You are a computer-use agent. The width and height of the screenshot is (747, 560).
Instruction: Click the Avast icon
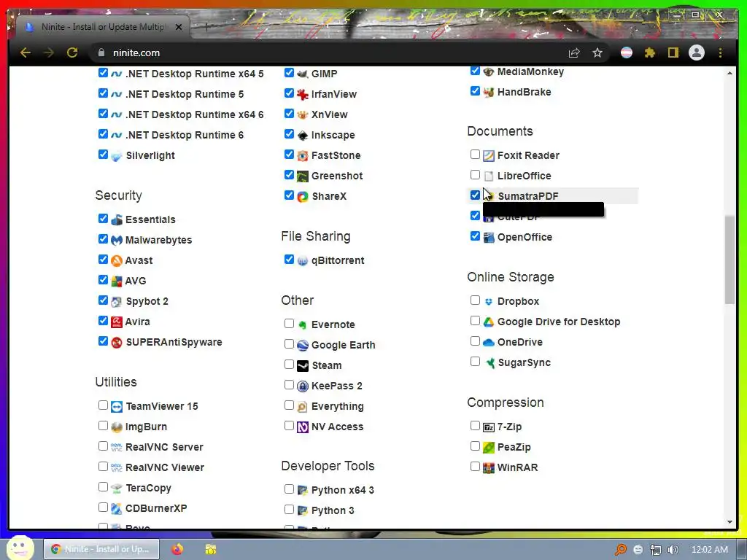117,261
